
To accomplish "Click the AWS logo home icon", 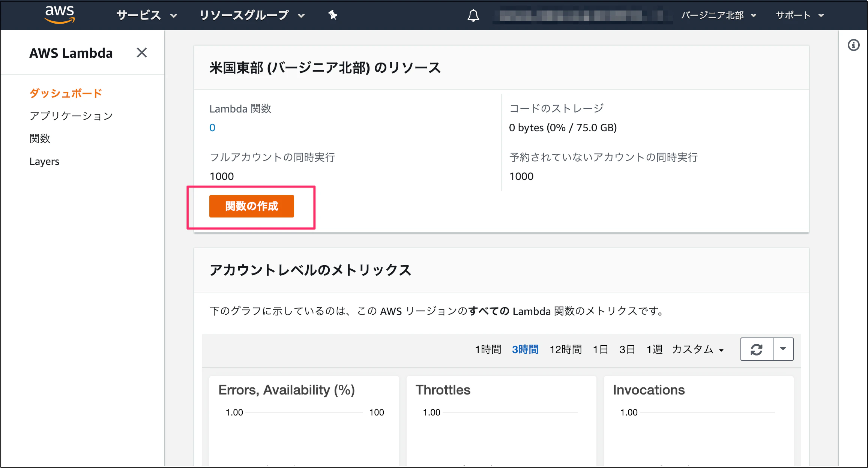I will (60, 15).
